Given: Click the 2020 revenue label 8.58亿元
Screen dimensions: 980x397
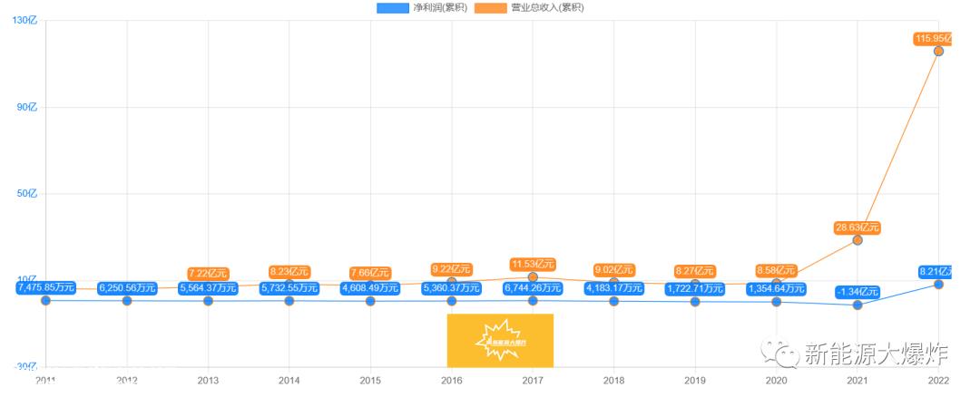Looking at the screenshot, I should [x=776, y=271].
